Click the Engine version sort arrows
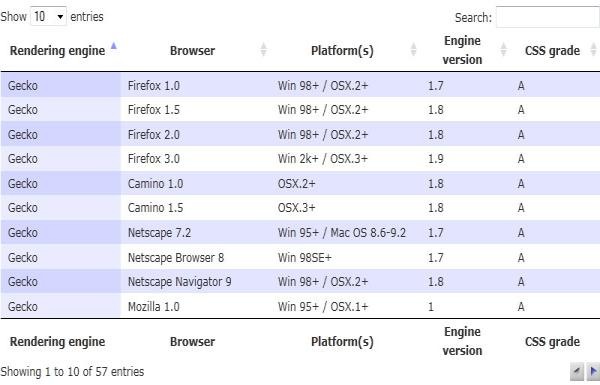This screenshot has height=385, width=600. point(504,49)
